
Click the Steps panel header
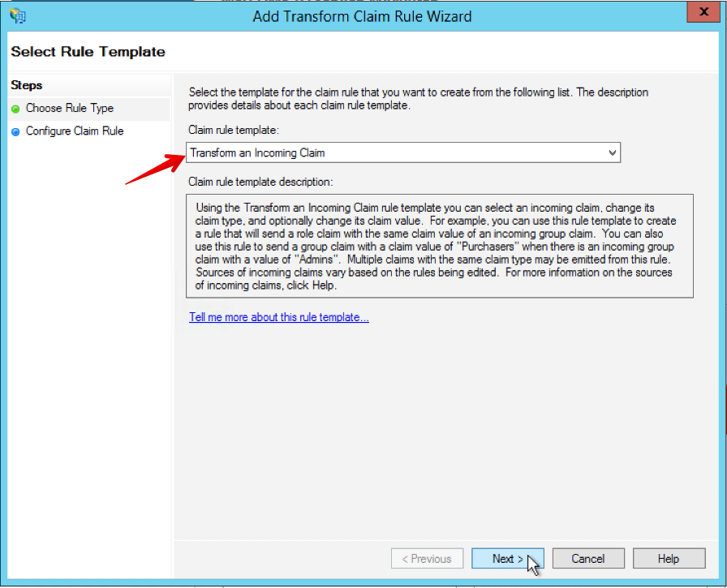tap(27, 85)
